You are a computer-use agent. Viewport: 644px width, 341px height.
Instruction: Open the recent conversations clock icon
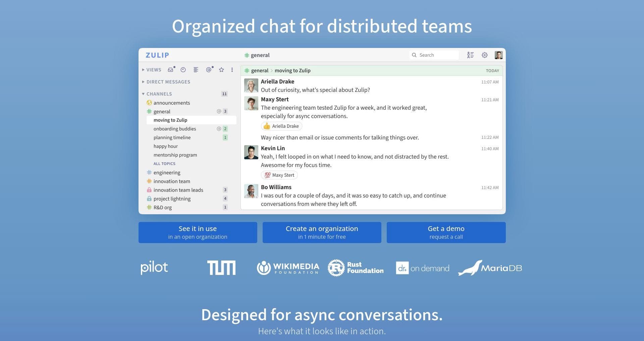click(x=183, y=70)
